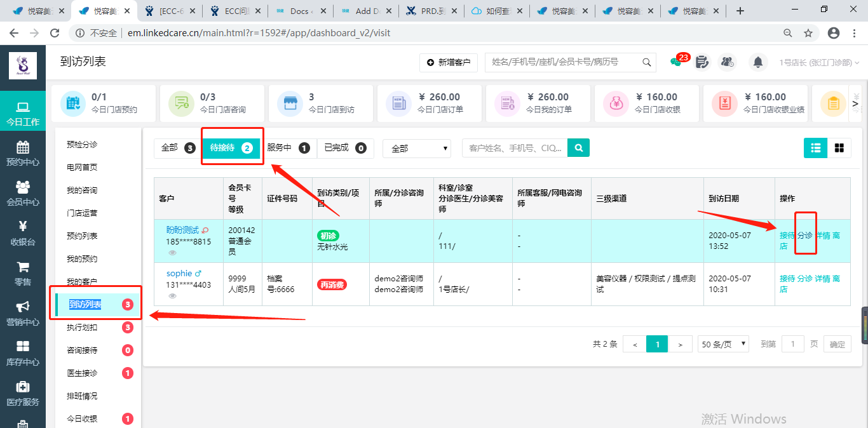Expand stat cards with right arrow
Screen dimensions: 868x428
click(855, 104)
